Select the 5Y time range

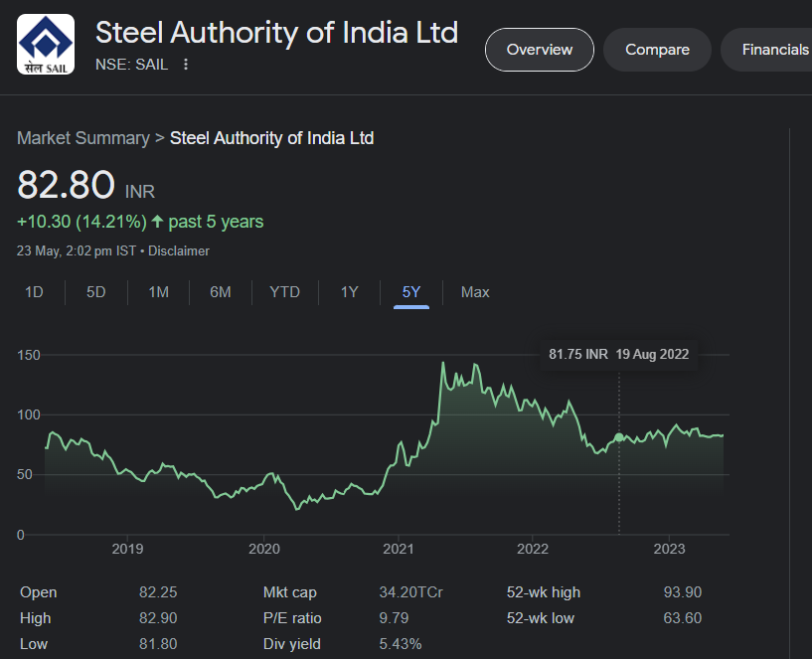411,292
